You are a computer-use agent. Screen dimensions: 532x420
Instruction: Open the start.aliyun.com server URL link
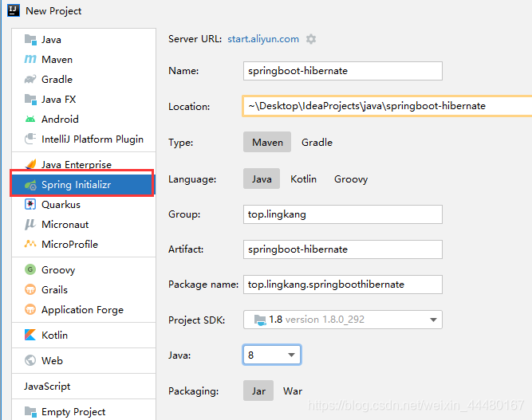pos(263,39)
